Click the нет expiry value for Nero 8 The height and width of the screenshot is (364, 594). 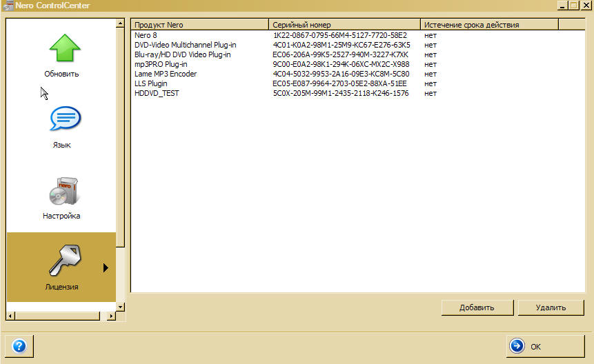pos(430,36)
